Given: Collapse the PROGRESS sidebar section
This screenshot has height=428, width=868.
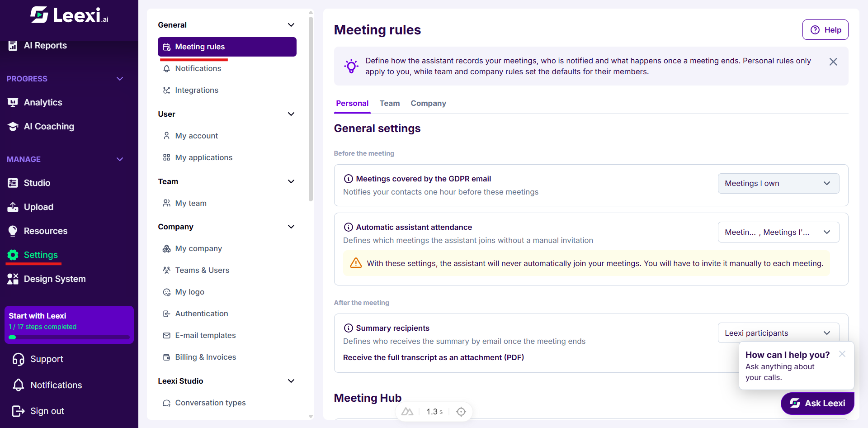Looking at the screenshot, I should point(120,79).
